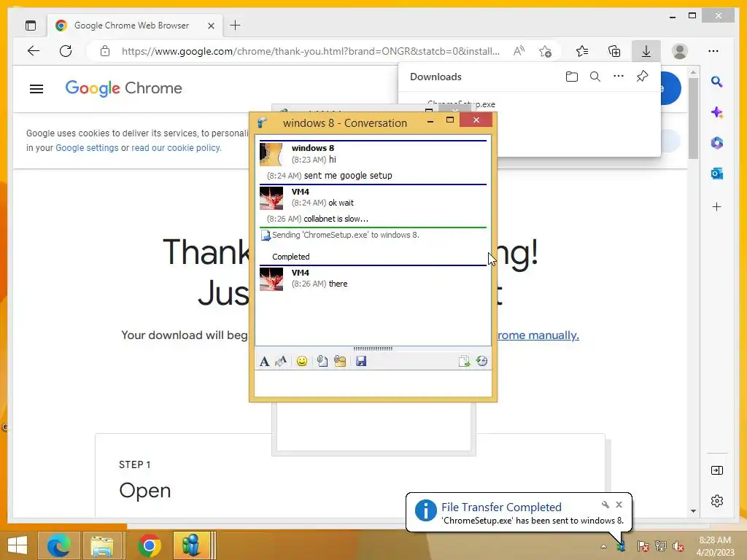Click the messenger app taskbar button
Viewport: 747px width, 560px height.
click(192, 545)
